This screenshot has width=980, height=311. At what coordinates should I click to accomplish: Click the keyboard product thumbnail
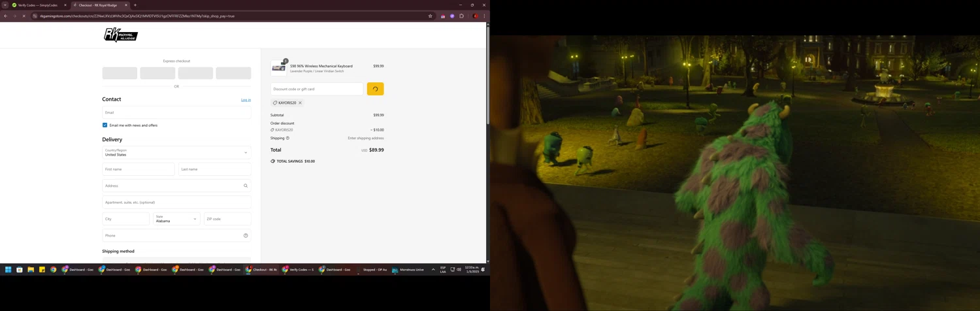coord(278,68)
